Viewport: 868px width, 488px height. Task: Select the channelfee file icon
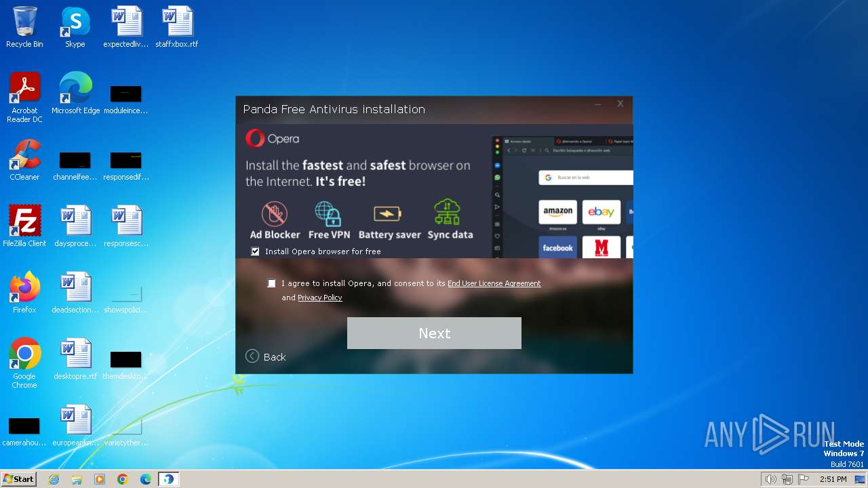tap(75, 165)
